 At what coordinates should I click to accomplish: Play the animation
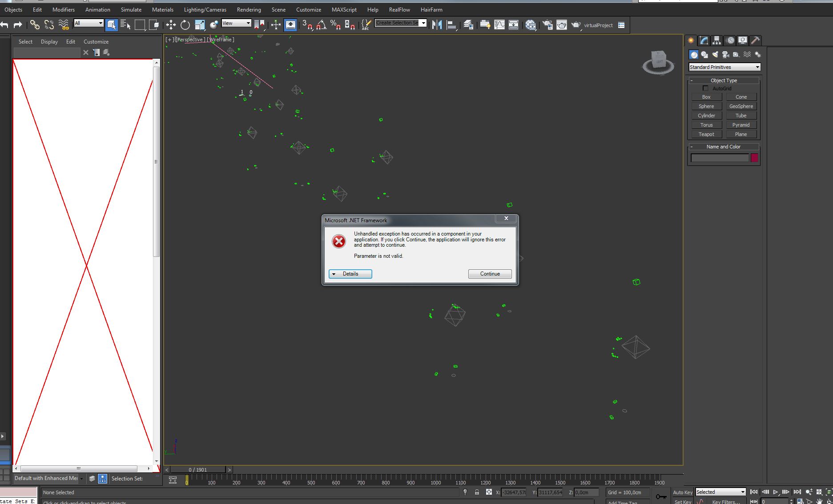click(775, 492)
